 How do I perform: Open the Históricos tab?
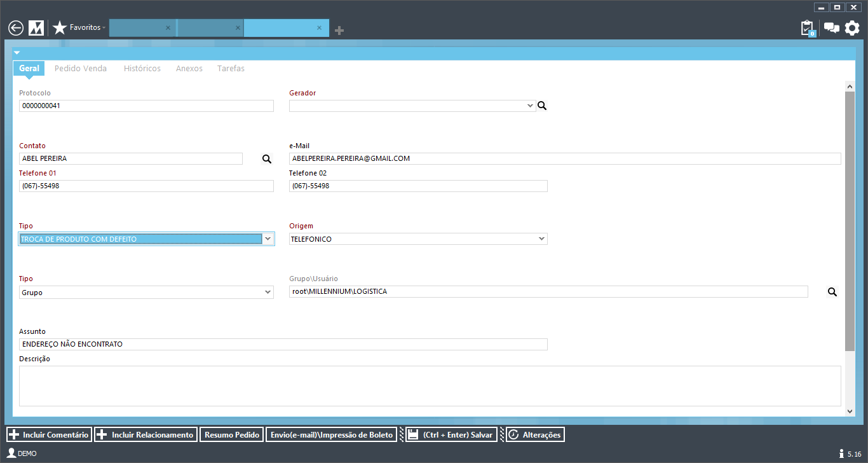142,69
